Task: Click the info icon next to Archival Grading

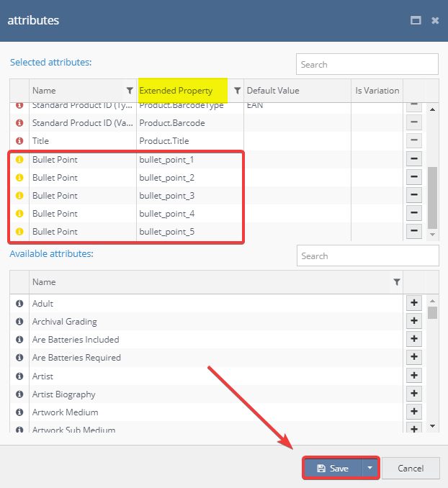Action: 19,322
